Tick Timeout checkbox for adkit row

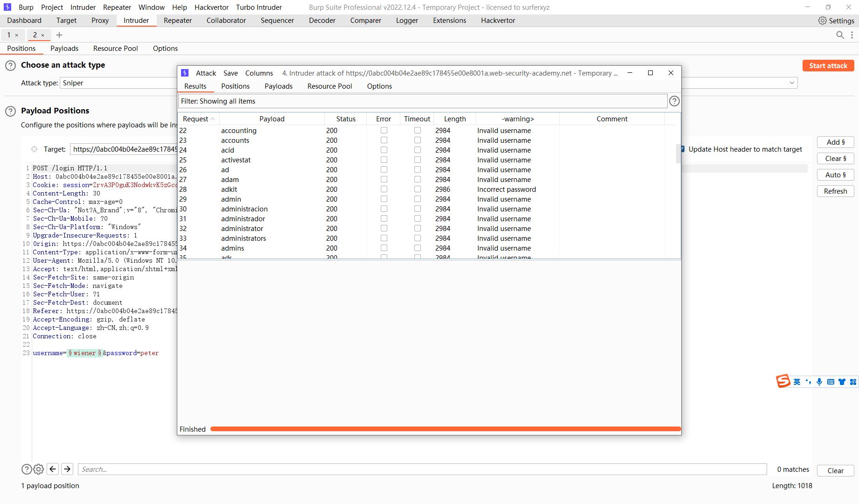418,189
